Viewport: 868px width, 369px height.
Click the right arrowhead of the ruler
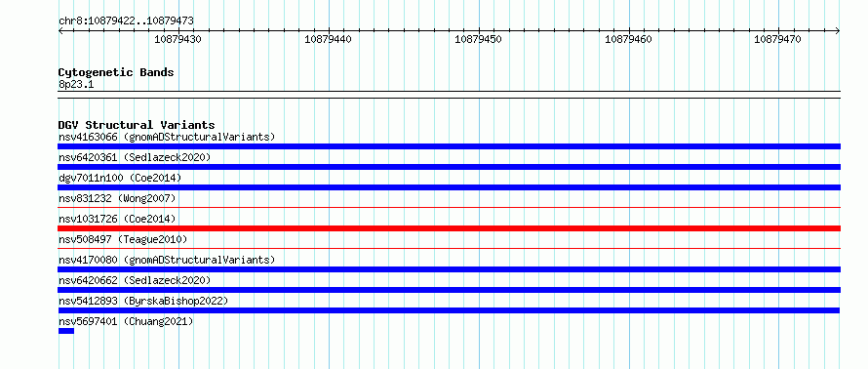click(838, 30)
